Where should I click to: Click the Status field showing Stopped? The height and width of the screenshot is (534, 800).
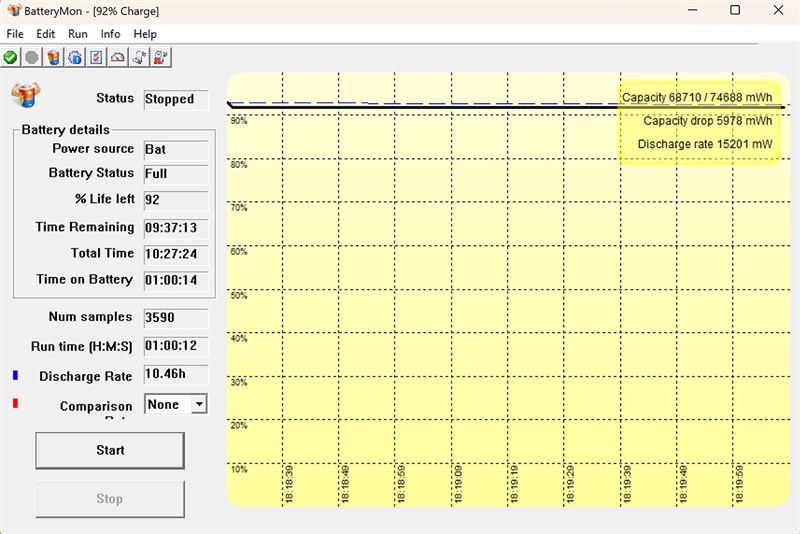(x=176, y=99)
